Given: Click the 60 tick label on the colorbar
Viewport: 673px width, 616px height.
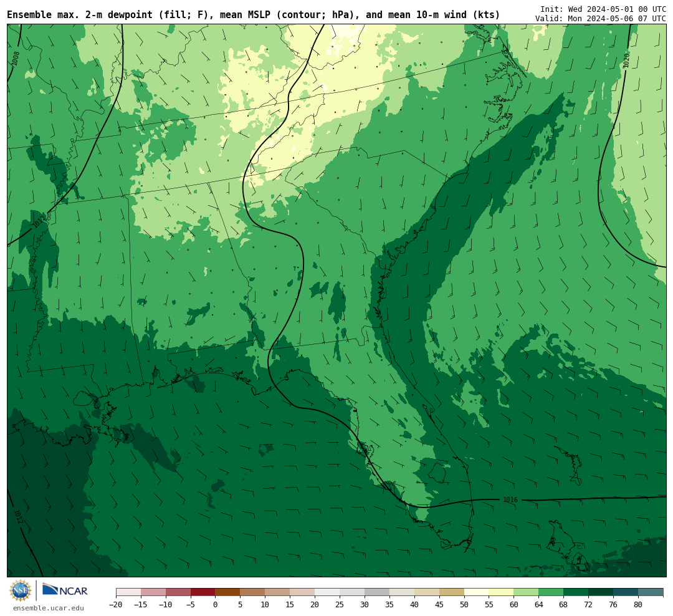Looking at the screenshot, I should point(513,605).
